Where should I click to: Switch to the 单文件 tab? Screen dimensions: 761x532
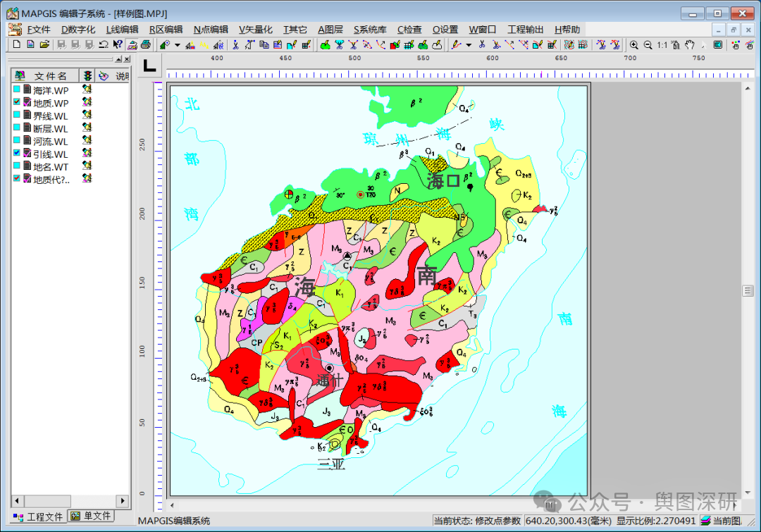click(x=92, y=516)
